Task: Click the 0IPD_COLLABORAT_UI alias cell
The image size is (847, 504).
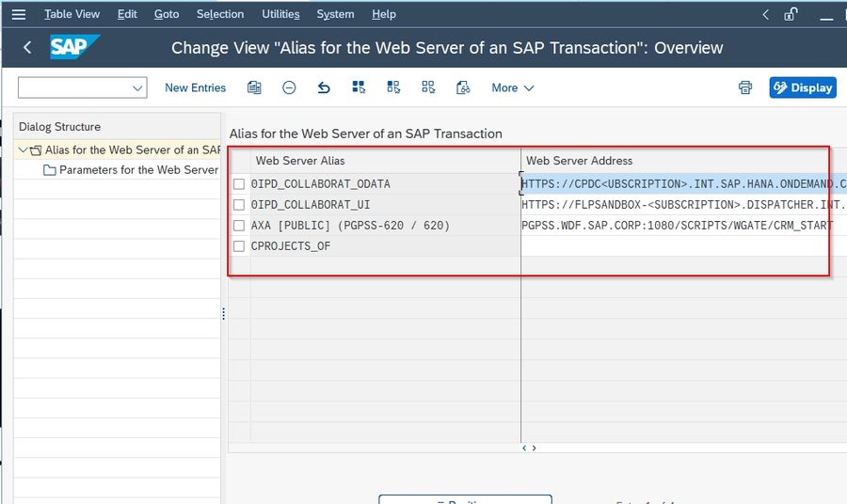Action: tap(385, 205)
